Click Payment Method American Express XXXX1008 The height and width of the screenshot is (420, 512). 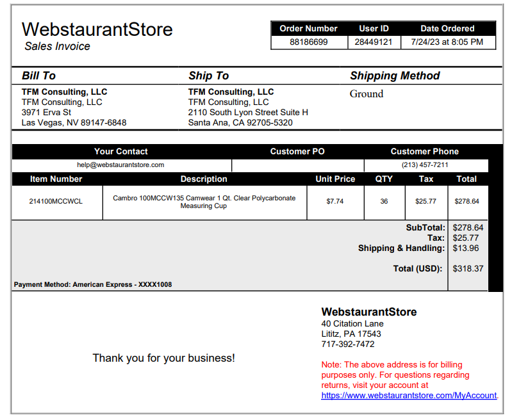(93, 284)
